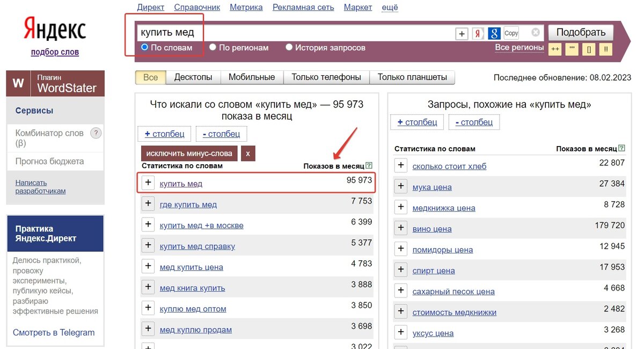Open 'Смотреть в Telegram' link
The image size is (644, 349).
[x=54, y=332]
